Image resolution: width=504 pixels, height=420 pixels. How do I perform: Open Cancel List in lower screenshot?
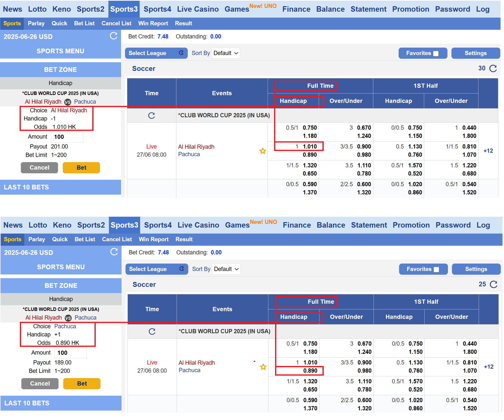point(117,239)
